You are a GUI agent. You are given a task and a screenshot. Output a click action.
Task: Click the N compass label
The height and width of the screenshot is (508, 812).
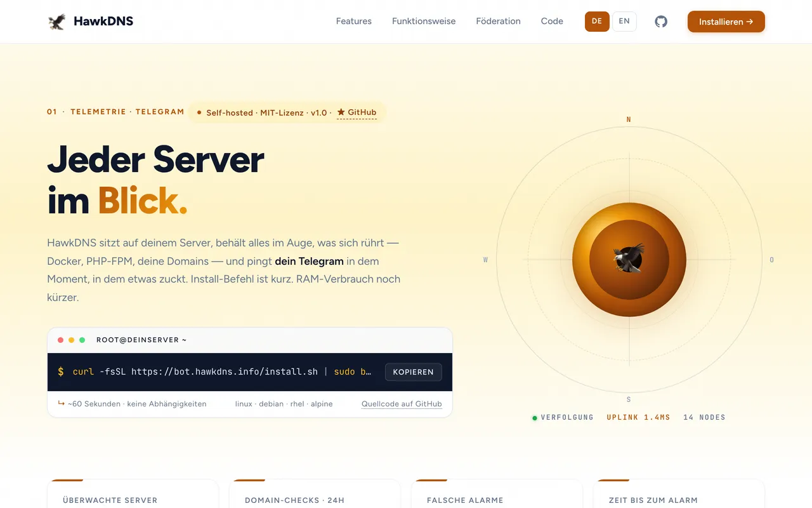(x=629, y=119)
